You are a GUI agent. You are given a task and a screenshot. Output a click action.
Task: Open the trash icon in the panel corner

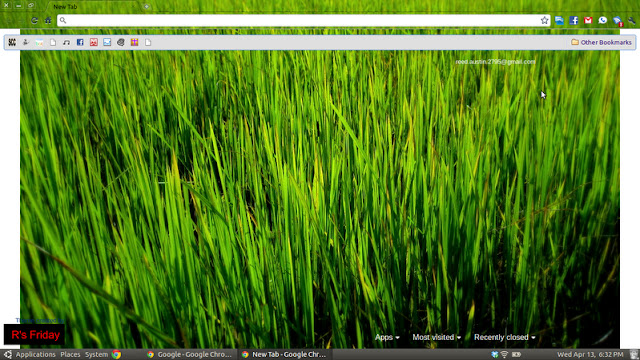(x=633, y=354)
